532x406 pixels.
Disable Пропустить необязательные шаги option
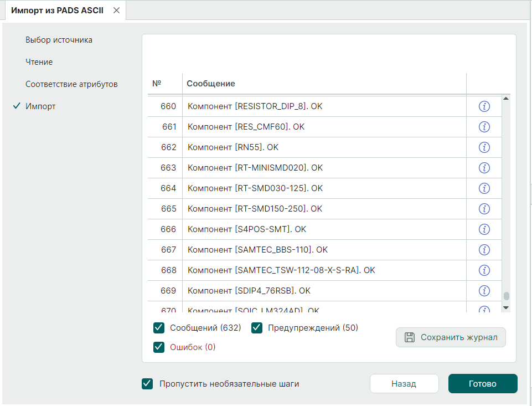[147, 384]
